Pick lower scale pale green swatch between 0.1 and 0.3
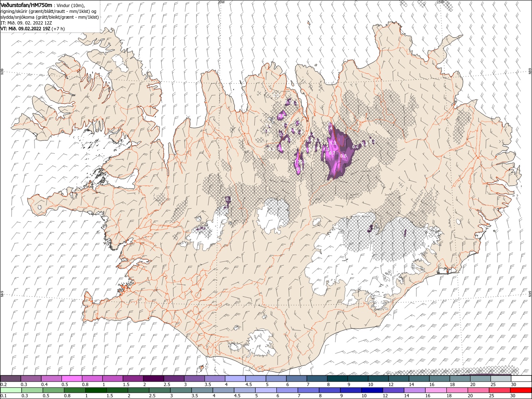The width and height of the screenshot is (532, 399). pos(11,390)
